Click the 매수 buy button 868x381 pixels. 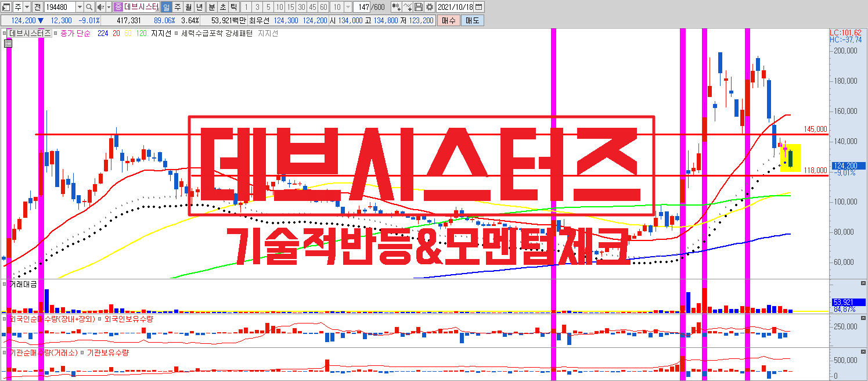click(449, 20)
